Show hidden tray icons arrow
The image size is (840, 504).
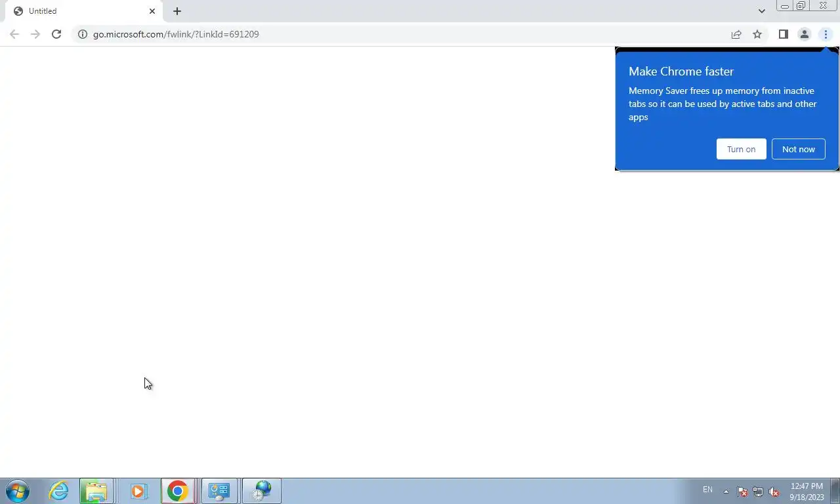726,492
